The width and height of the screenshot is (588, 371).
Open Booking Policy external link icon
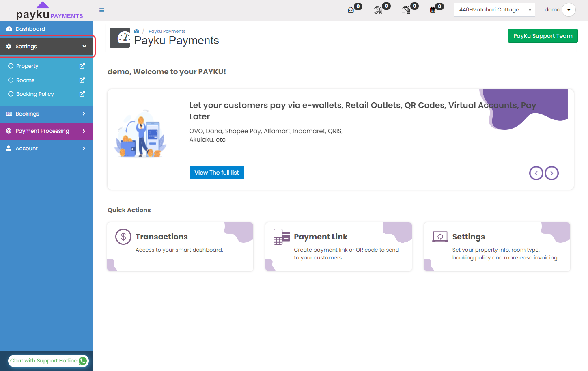click(82, 94)
